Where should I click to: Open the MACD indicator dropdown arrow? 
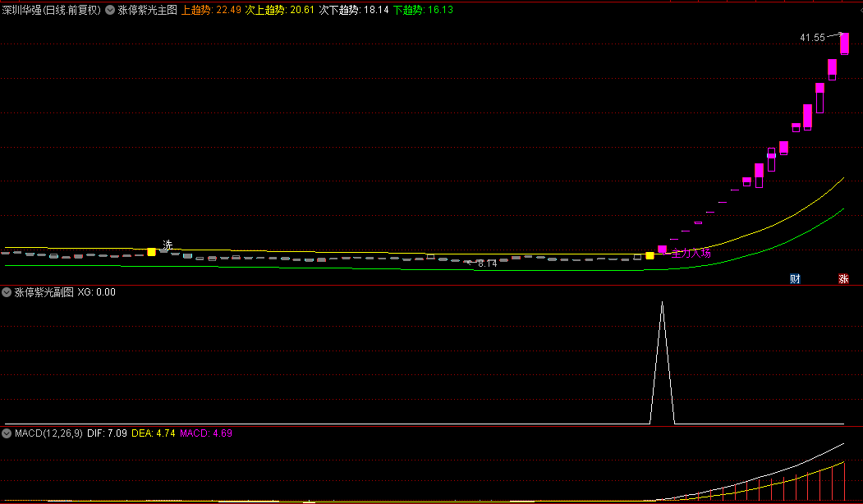[x=7, y=433]
